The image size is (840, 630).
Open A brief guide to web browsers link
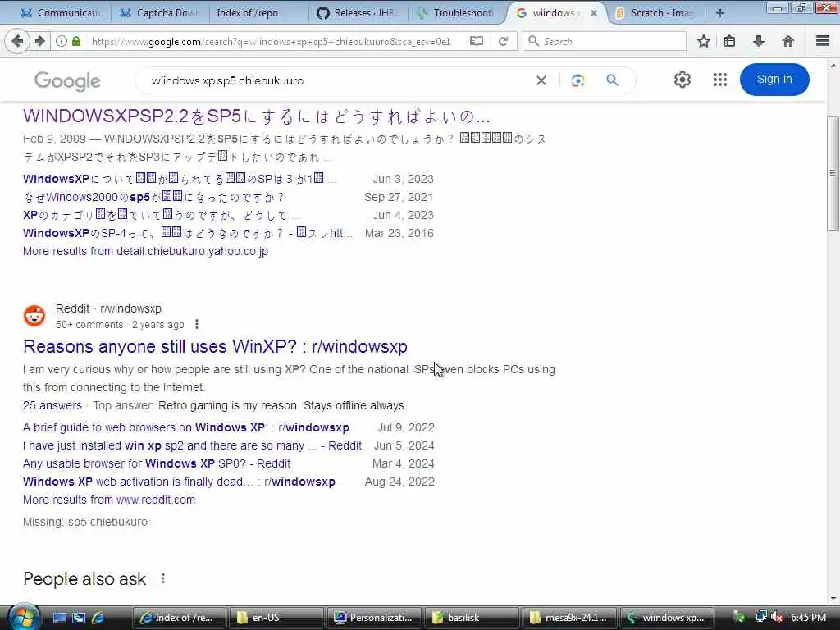(x=186, y=427)
